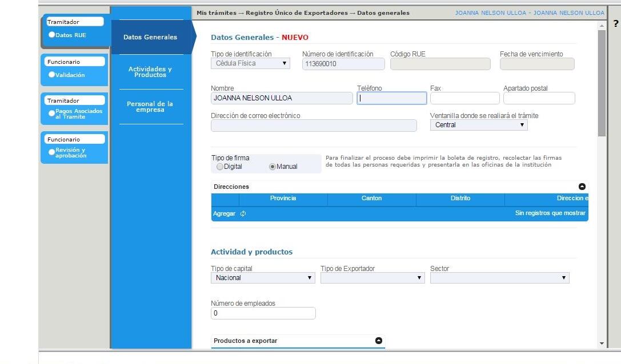Select the Datos RUE radio button
The image size is (621, 364).
[51, 35]
